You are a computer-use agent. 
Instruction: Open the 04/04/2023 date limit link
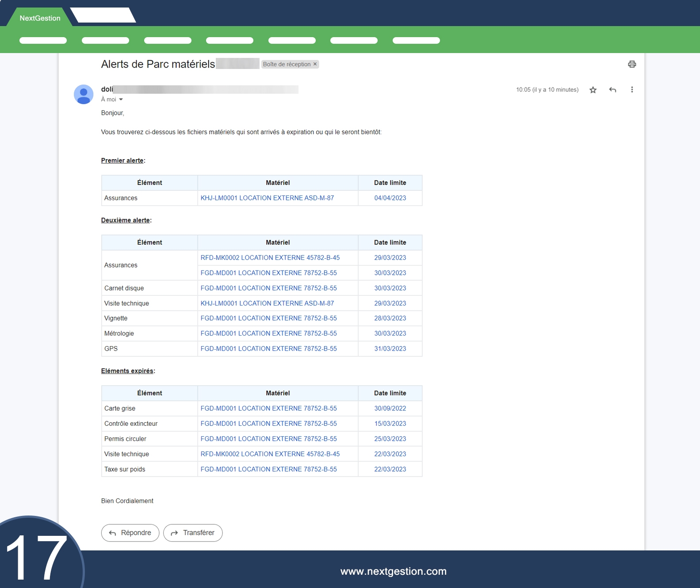[x=390, y=198]
